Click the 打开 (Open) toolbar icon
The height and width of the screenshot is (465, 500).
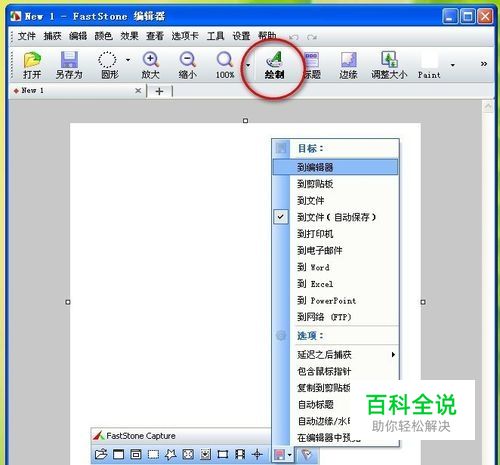pyautogui.click(x=32, y=65)
